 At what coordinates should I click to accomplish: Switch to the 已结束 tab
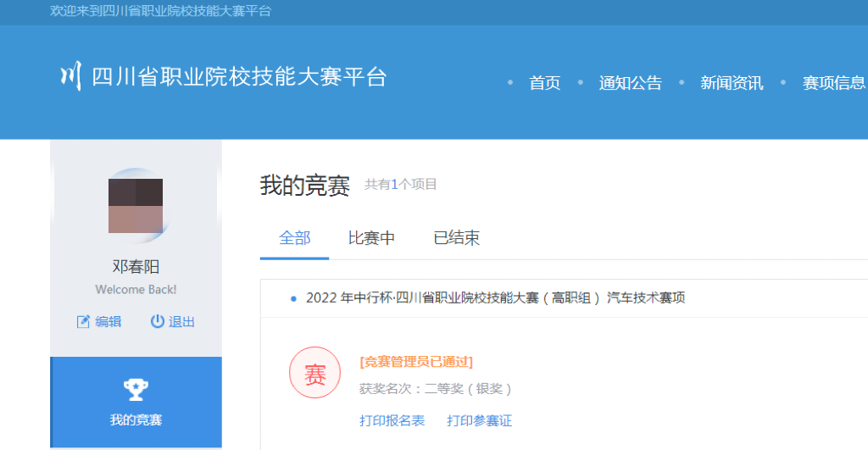[x=456, y=238]
